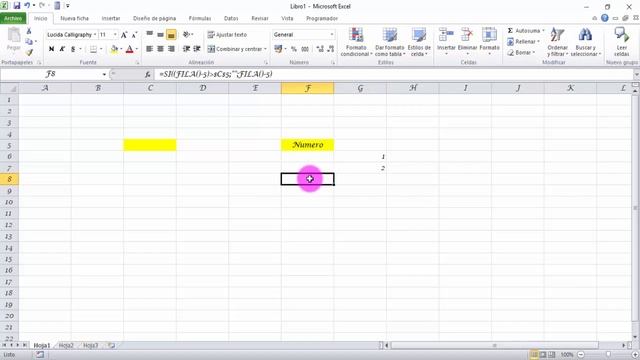Open Buscar y seleccionar binoculars
The width and height of the screenshot is (640, 360).
pyautogui.click(x=585, y=42)
